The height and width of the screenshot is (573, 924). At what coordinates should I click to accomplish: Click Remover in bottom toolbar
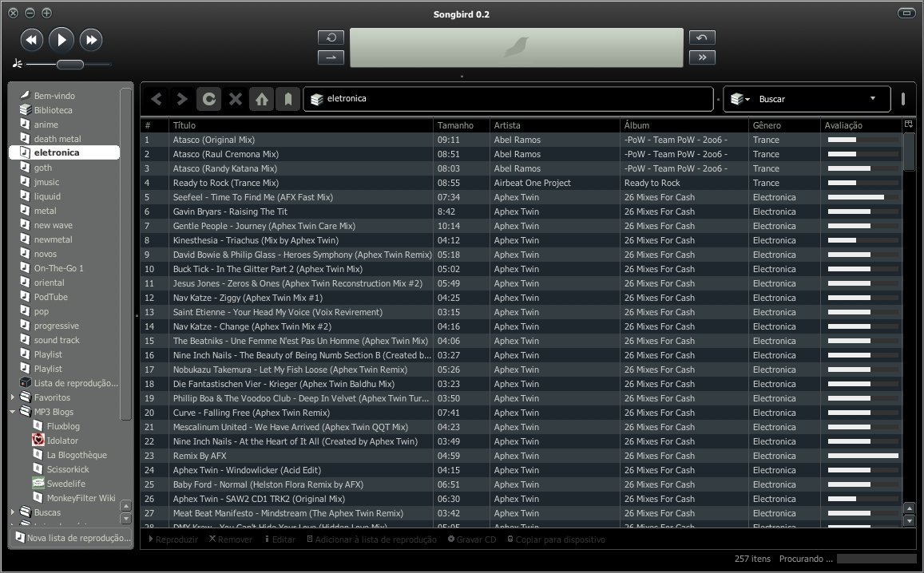231,539
